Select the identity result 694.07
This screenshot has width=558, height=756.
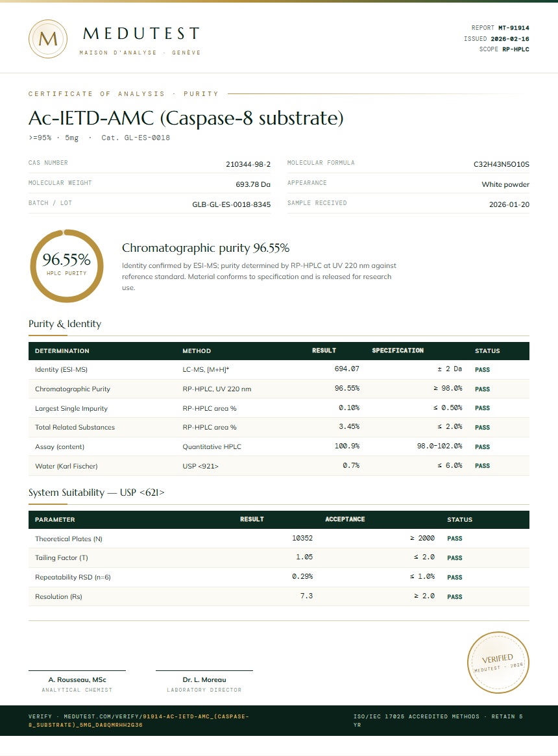tap(346, 369)
